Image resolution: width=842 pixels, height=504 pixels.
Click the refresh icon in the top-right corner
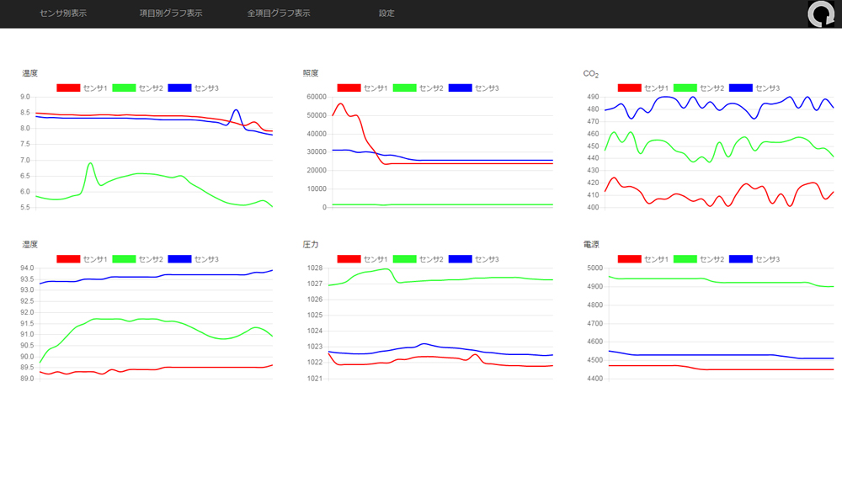[x=821, y=14]
